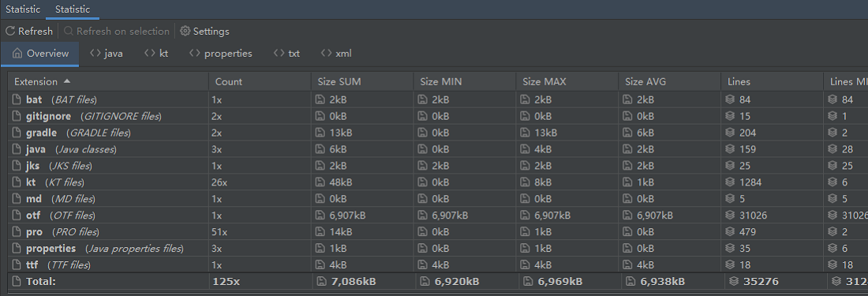The image size is (868, 296).
Task: Switch to the kt tab
Action: [156, 54]
